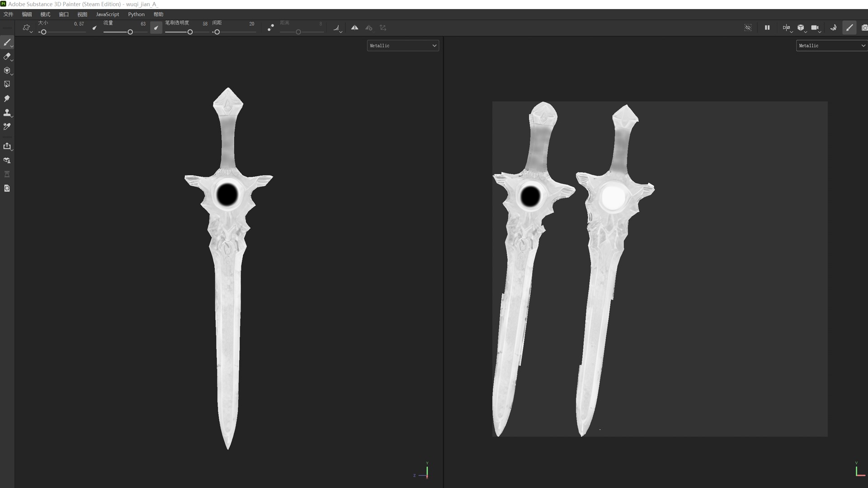The image size is (868, 488).
Task: Select the Smudge tool
Action: click(7, 99)
